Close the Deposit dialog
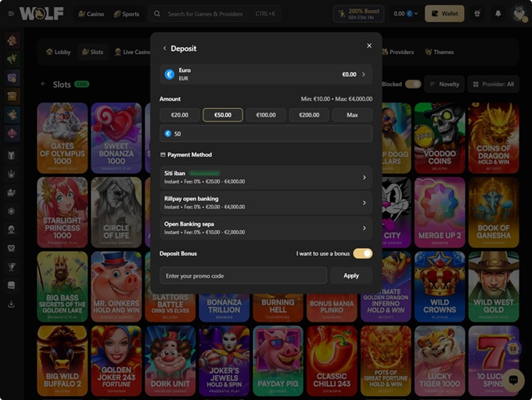This screenshot has height=400, width=532. pyautogui.click(x=369, y=45)
